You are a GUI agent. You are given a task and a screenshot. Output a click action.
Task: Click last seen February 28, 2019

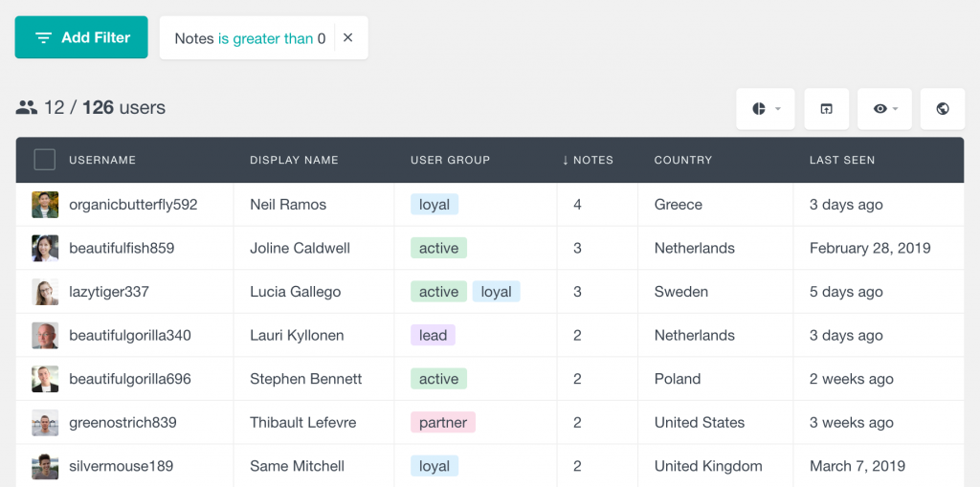pos(870,248)
